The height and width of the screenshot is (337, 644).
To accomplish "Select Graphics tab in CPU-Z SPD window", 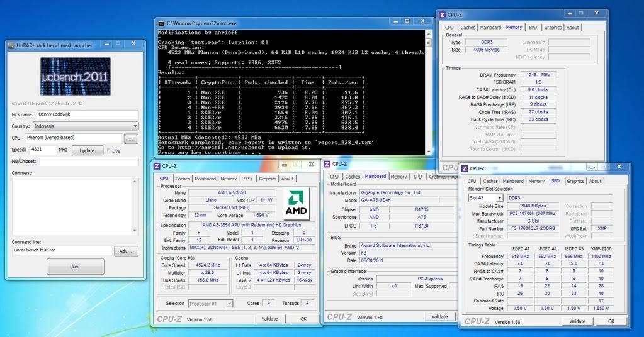I will pyautogui.click(x=575, y=181).
